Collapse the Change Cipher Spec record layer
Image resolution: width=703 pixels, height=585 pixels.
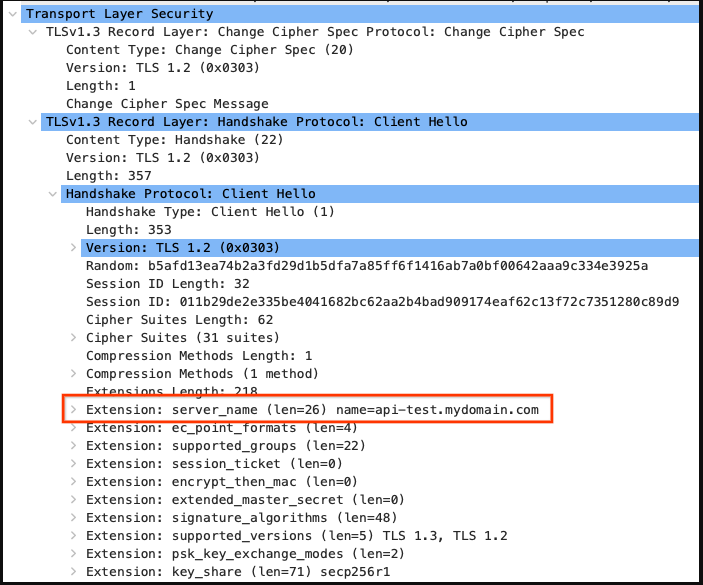[x=33, y=32]
